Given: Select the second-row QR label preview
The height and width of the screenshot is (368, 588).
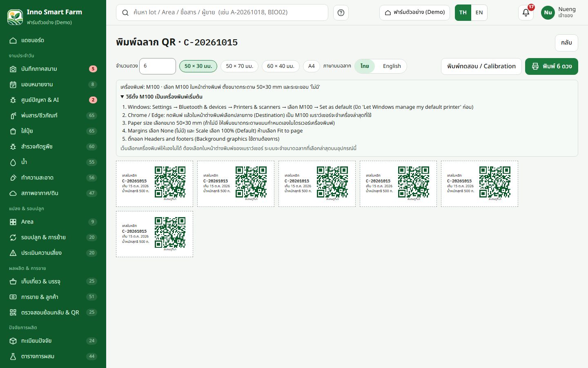Looking at the screenshot, I should [x=154, y=234].
